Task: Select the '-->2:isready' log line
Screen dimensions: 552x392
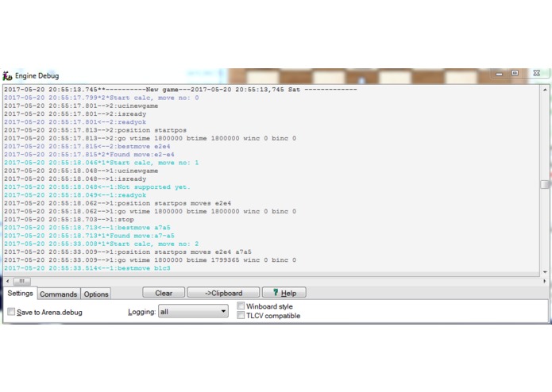Action: tap(75, 114)
